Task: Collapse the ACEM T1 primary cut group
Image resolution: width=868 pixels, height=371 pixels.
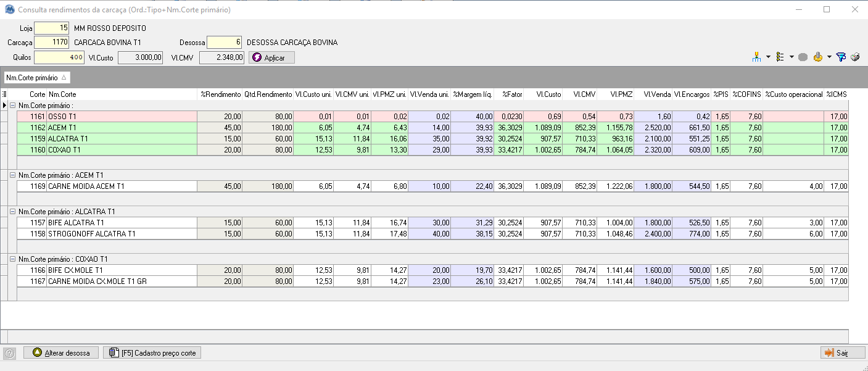Action: click(x=12, y=175)
